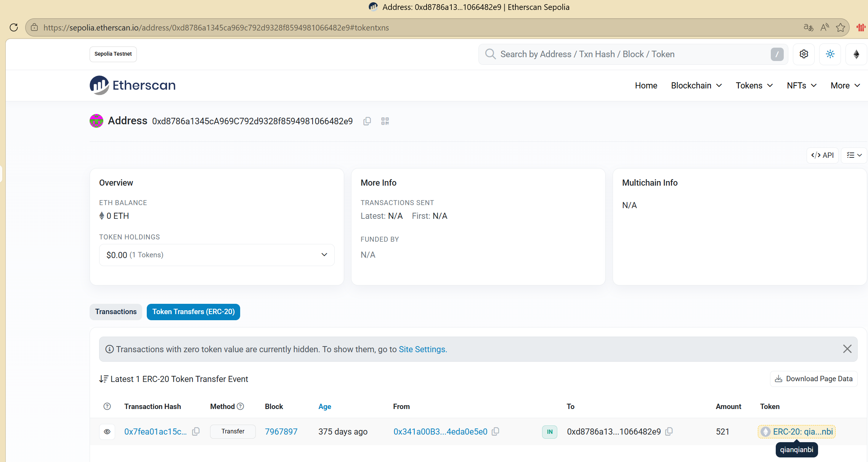Show the address QR code icon
Viewport: 868px width, 462px height.
385,121
